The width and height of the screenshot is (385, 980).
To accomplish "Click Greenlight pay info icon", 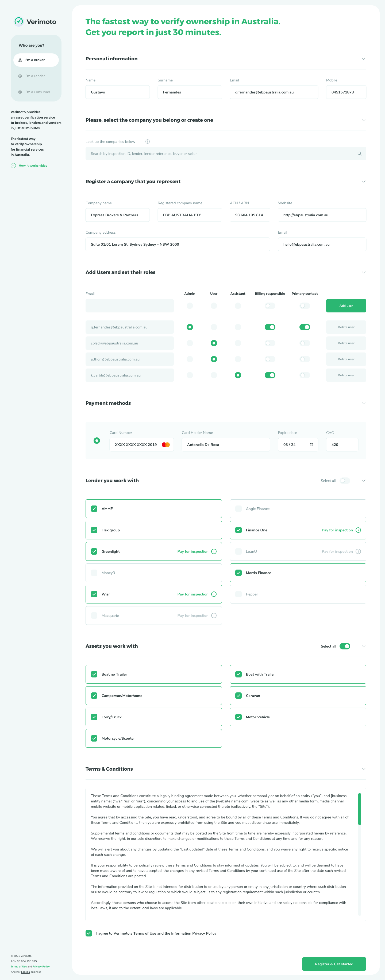I will coord(214,551).
